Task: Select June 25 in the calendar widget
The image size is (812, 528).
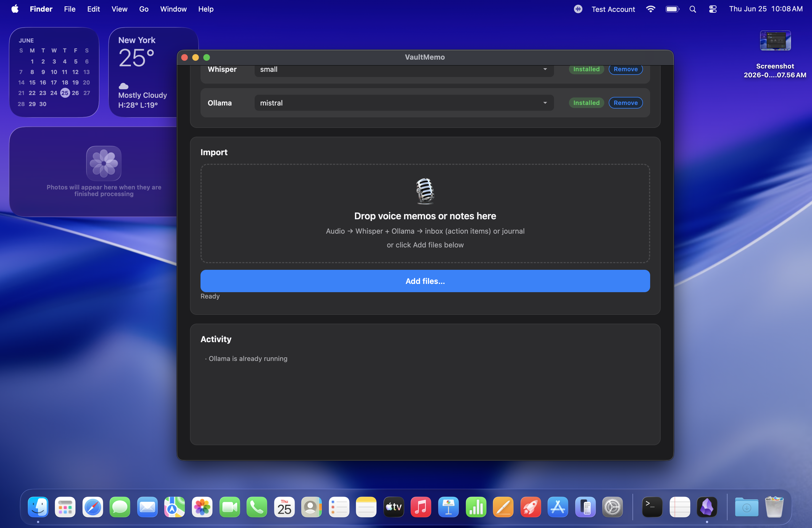Action: coord(65,93)
